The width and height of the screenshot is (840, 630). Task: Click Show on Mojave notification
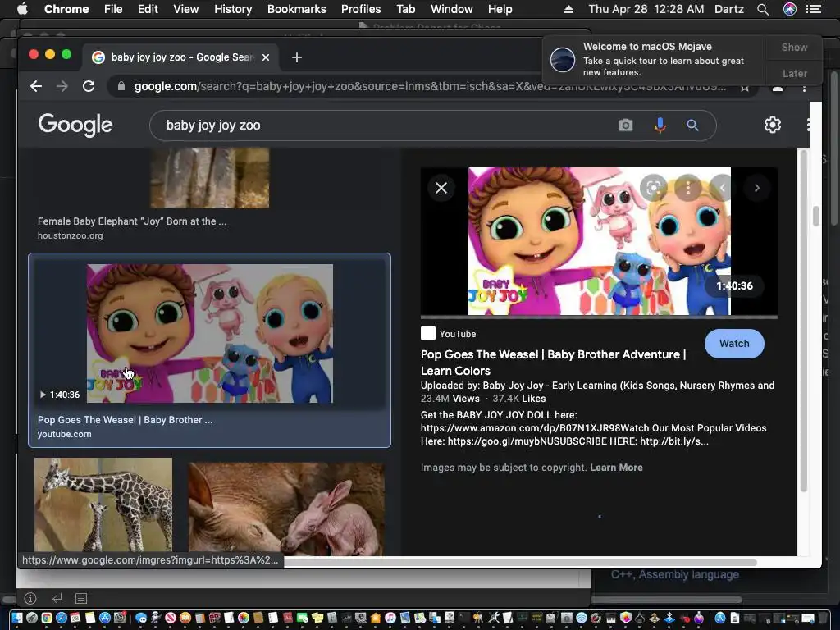[x=794, y=47]
